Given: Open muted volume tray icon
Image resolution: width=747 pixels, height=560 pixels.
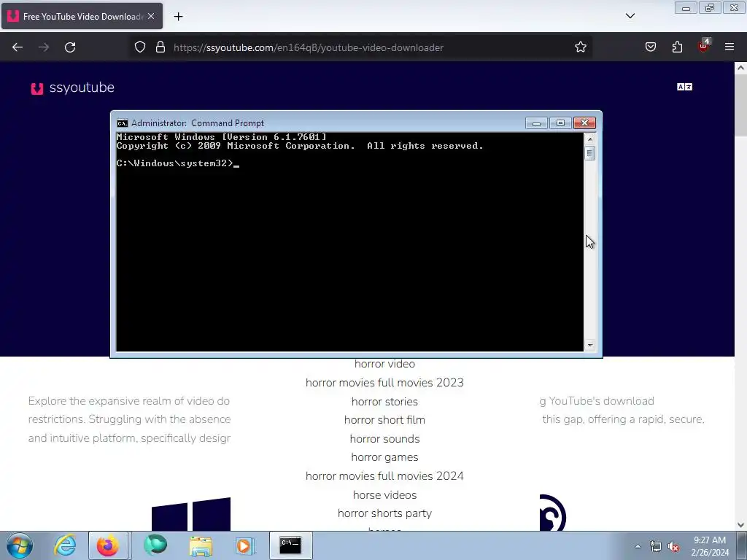Looking at the screenshot, I should point(673,547).
